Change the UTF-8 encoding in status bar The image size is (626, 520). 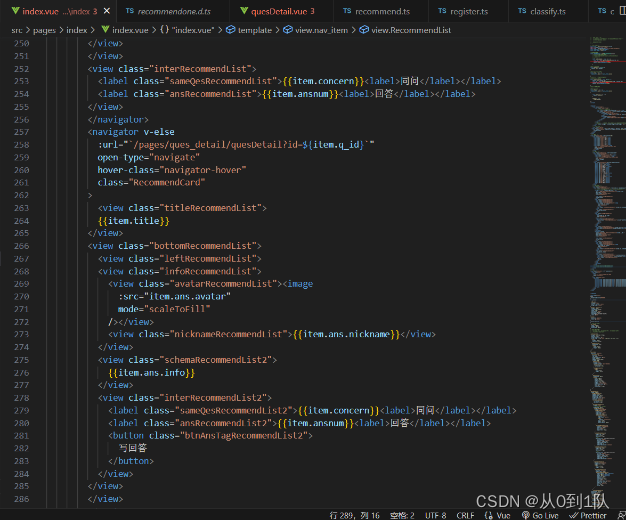436,515
